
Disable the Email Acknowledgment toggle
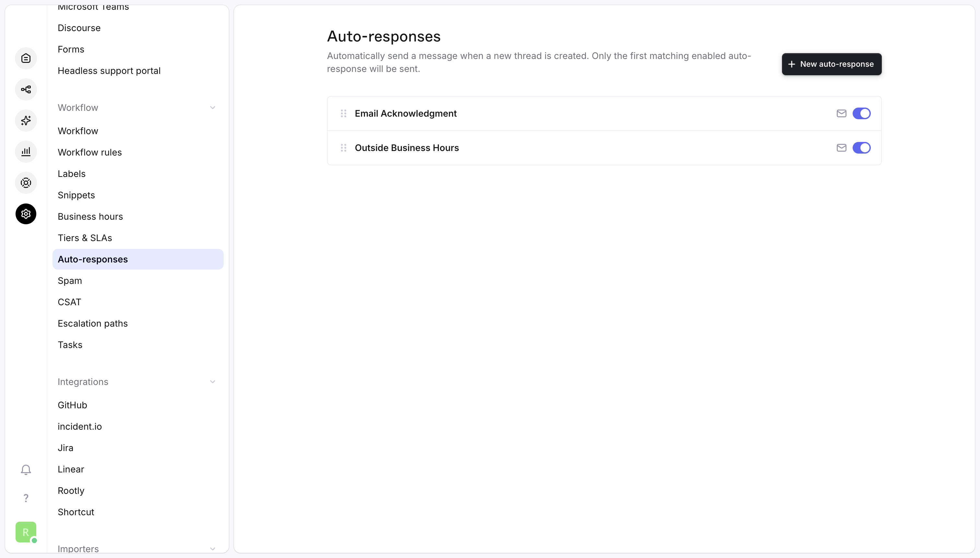[x=861, y=113]
